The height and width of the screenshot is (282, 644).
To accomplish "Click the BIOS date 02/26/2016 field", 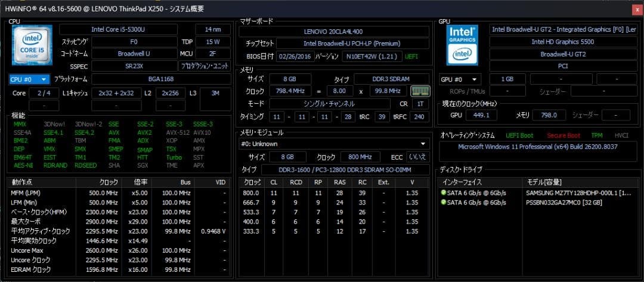I will click(x=295, y=56).
